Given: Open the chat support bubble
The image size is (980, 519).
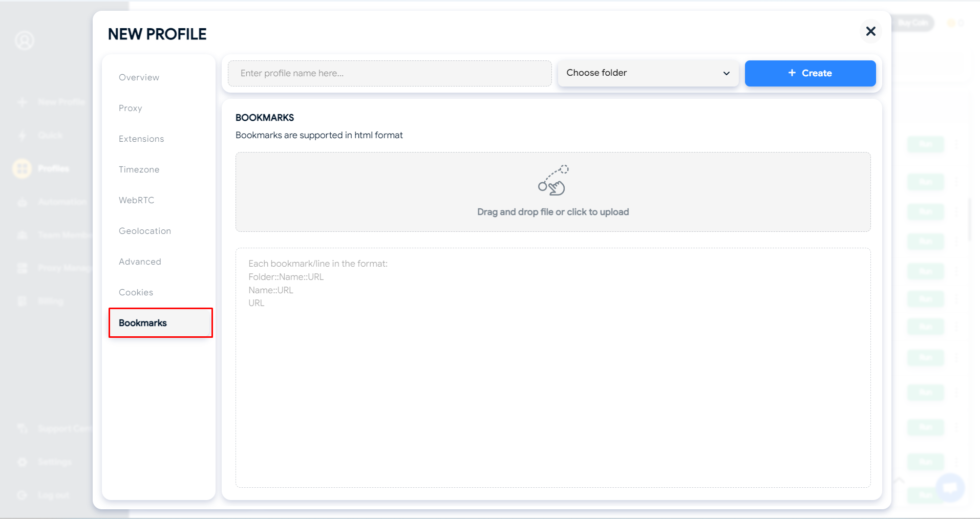Looking at the screenshot, I should coord(950,487).
